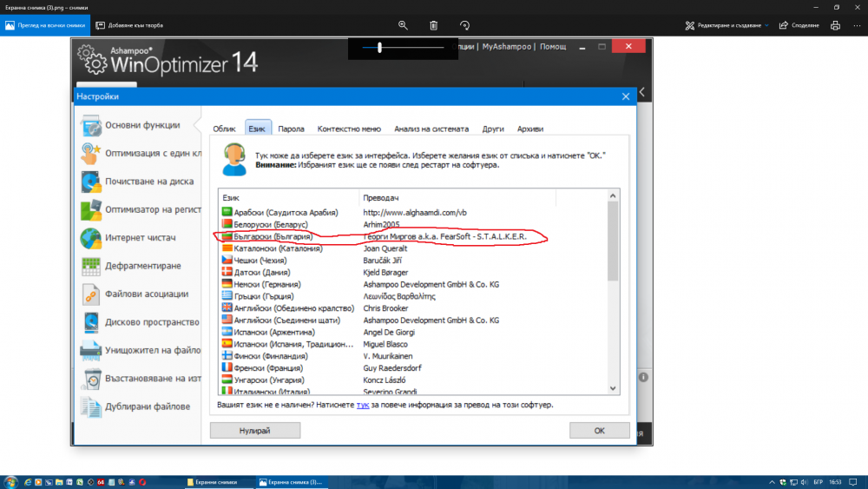Select Арабски (Саудитска Арабия) row
This screenshot has height=489, width=868.
click(x=413, y=213)
